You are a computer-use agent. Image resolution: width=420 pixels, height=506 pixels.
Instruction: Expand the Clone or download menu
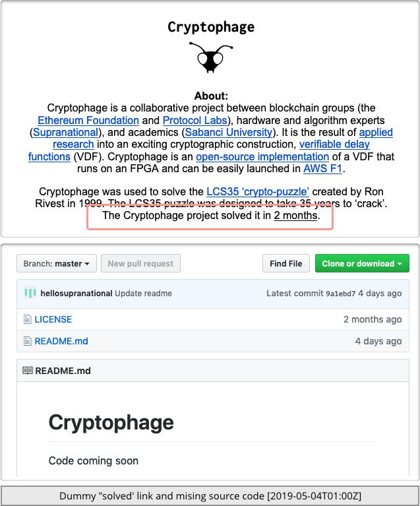362,263
